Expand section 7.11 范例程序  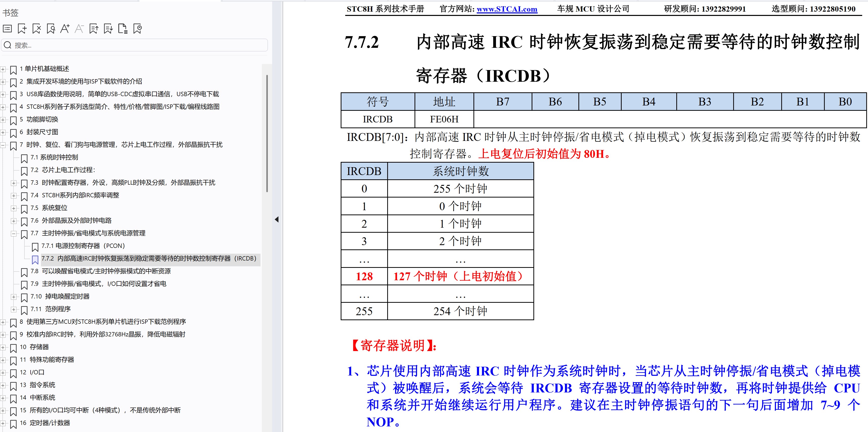click(x=14, y=309)
